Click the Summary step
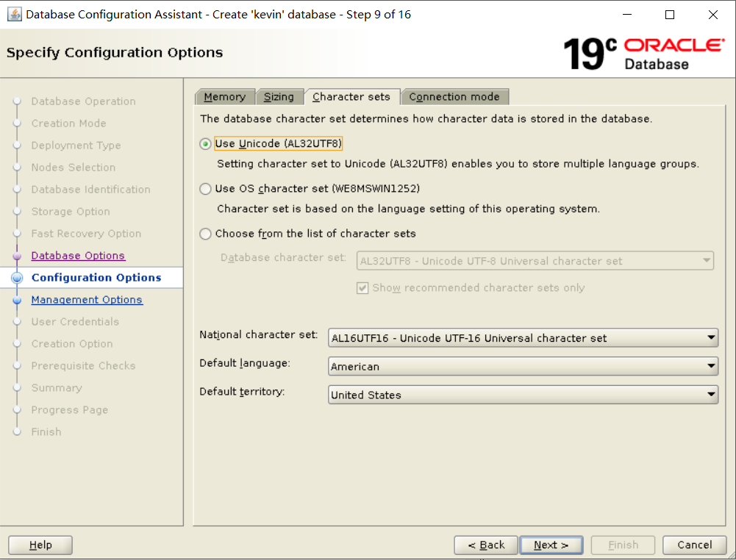Screen dimensions: 736x560 point(57,388)
